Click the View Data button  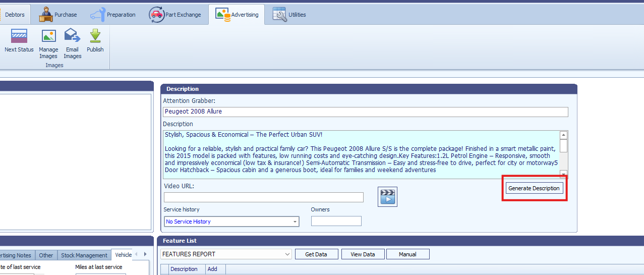point(363,254)
